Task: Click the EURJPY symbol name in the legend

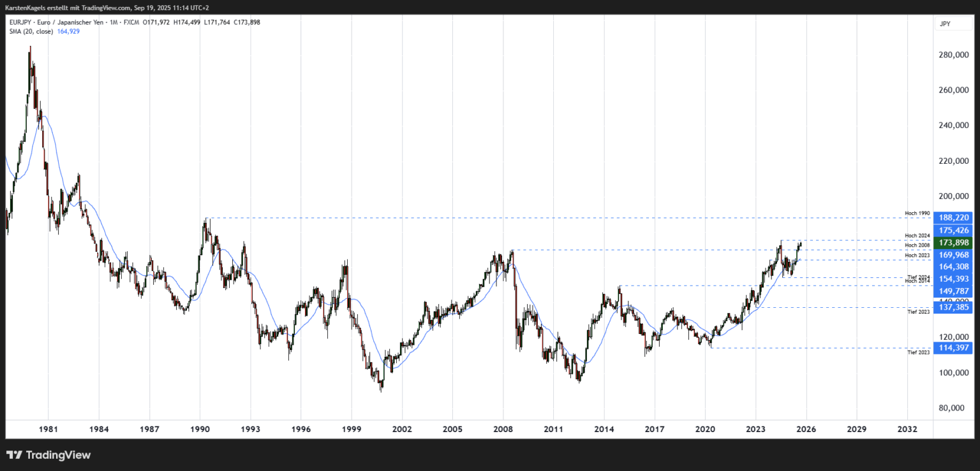Action: point(19,21)
